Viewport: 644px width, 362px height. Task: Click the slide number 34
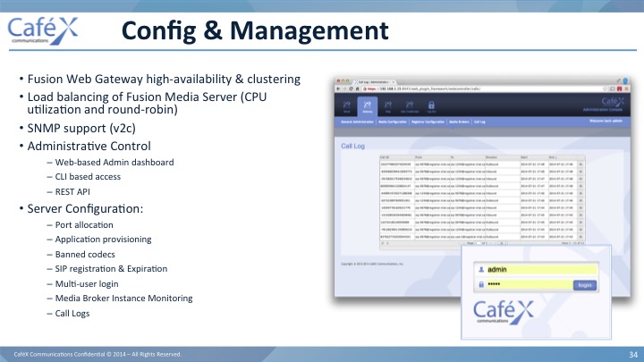coord(633,354)
